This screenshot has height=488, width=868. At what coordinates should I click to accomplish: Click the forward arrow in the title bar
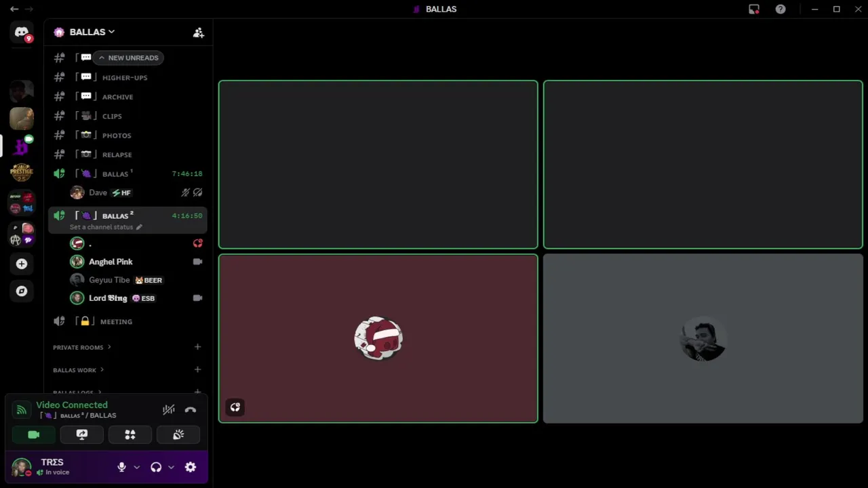click(28, 9)
